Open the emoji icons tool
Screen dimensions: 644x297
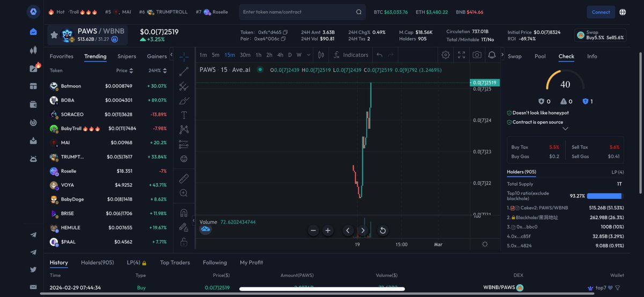tap(184, 159)
